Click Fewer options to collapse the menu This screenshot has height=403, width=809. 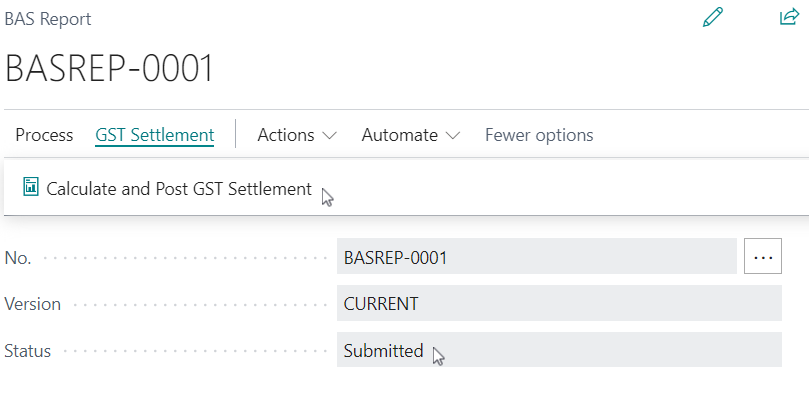click(x=539, y=135)
